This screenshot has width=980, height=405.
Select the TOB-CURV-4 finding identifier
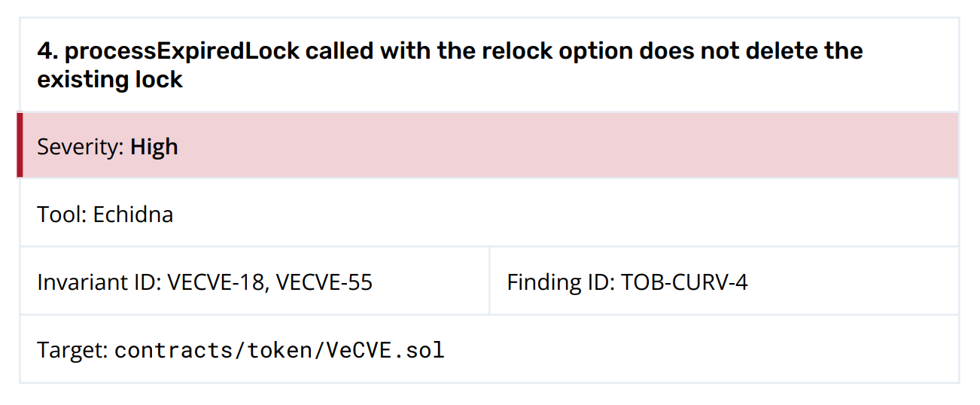[684, 282]
